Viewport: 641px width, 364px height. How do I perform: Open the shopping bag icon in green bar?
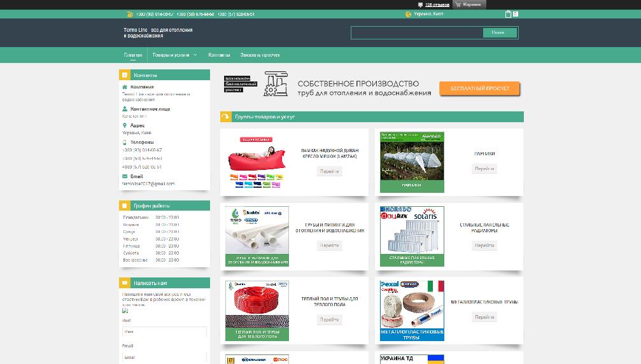pyautogui.click(x=508, y=14)
